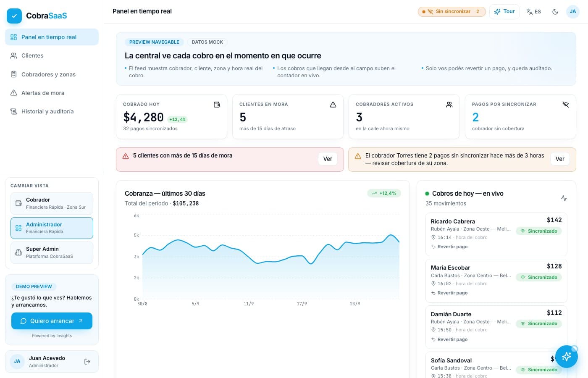
Task: Click the CobraSaaS checkmark logo icon
Action: coord(14,16)
